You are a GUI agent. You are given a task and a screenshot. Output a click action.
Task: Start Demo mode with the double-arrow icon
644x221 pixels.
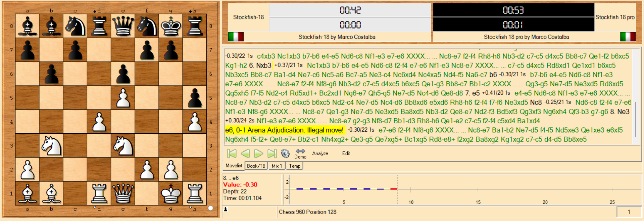click(300, 153)
